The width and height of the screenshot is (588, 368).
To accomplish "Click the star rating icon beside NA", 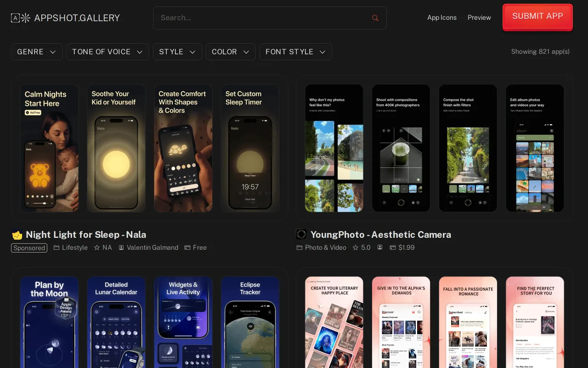I will click(x=97, y=247).
